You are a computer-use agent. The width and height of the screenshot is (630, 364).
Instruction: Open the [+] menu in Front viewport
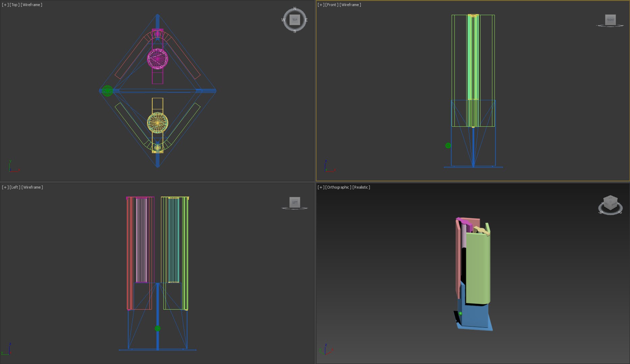[321, 5]
